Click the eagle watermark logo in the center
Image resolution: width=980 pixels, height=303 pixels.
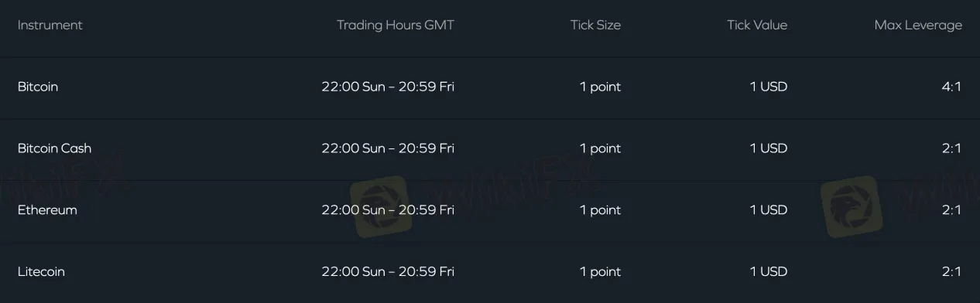tap(379, 206)
